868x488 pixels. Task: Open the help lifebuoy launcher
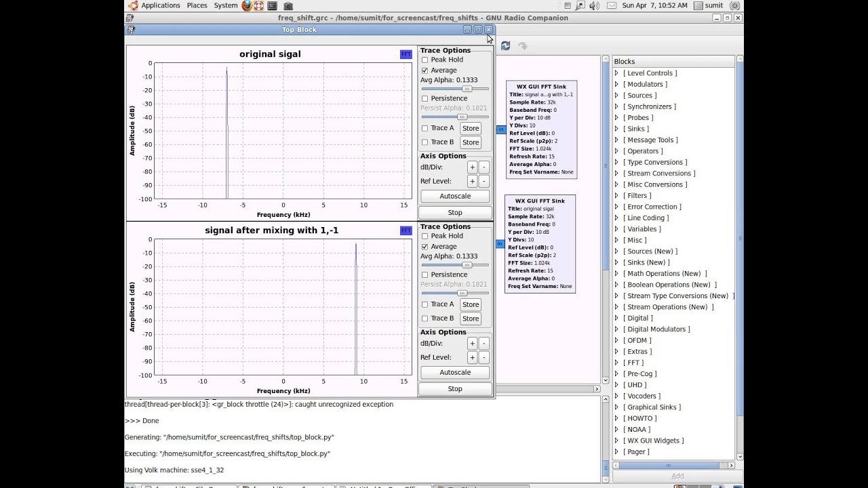pos(258,5)
